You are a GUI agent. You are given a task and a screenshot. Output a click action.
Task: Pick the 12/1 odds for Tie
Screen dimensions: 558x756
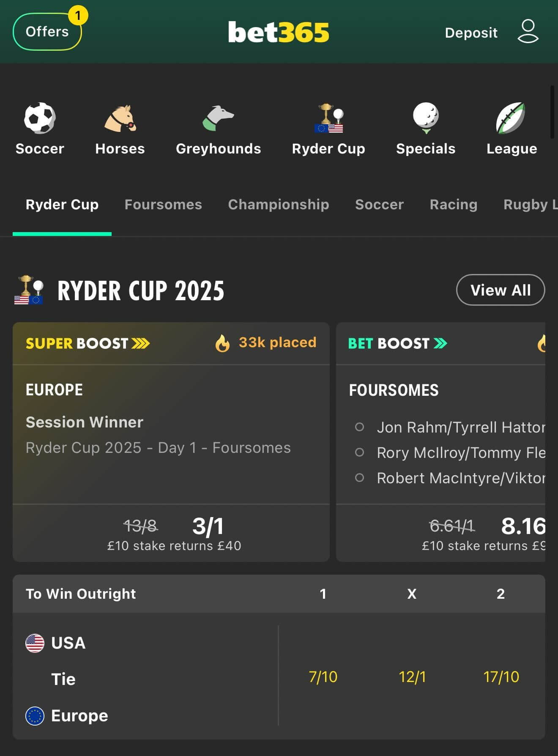point(412,677)
